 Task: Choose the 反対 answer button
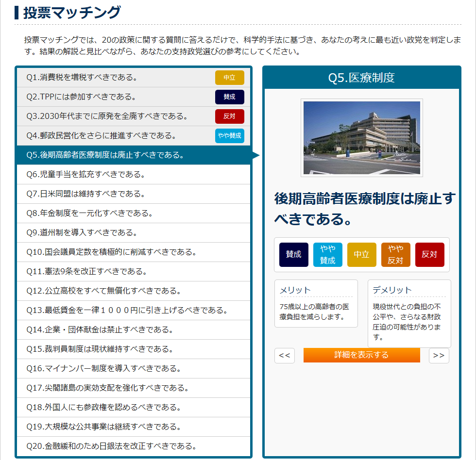click(430, 255)
